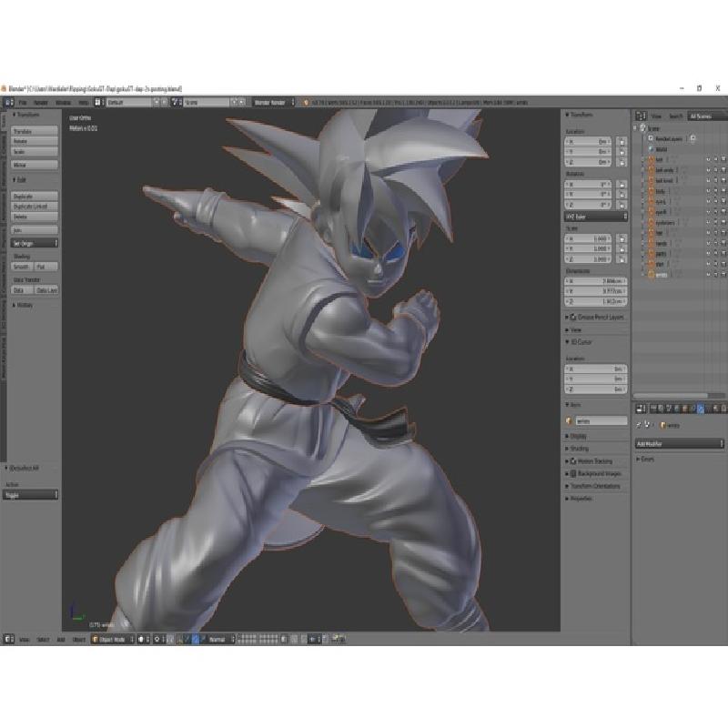Screen dimensions: 728x728
Task: Toggle the Grease Pencil Layers checkbox
Action: [573, 317]
